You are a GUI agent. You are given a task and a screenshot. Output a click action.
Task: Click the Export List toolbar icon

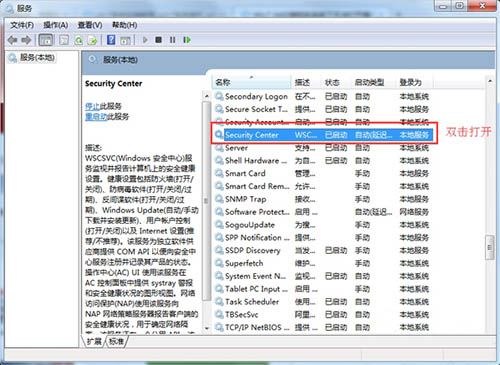[92, 40]
